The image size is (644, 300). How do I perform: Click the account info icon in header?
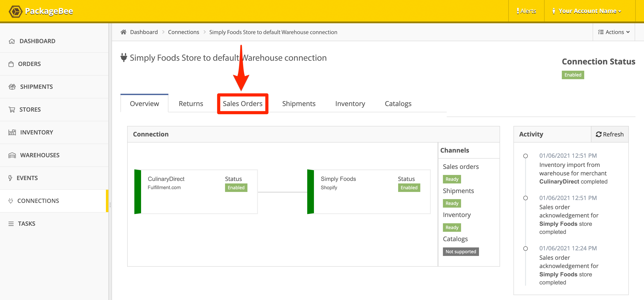554,11
